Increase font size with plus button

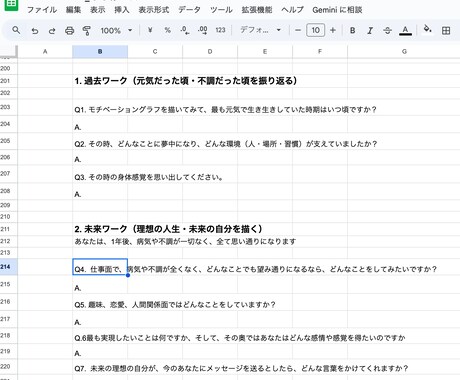(333, 30)
